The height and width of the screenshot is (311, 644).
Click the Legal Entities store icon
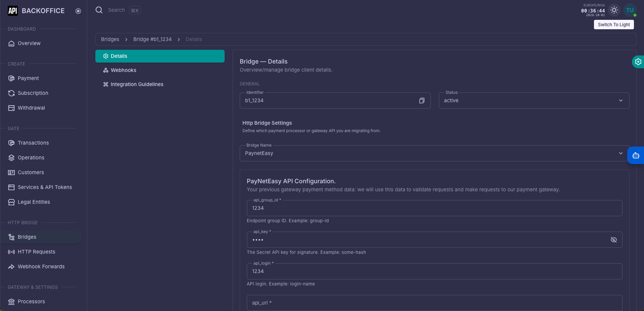point(11,202)
